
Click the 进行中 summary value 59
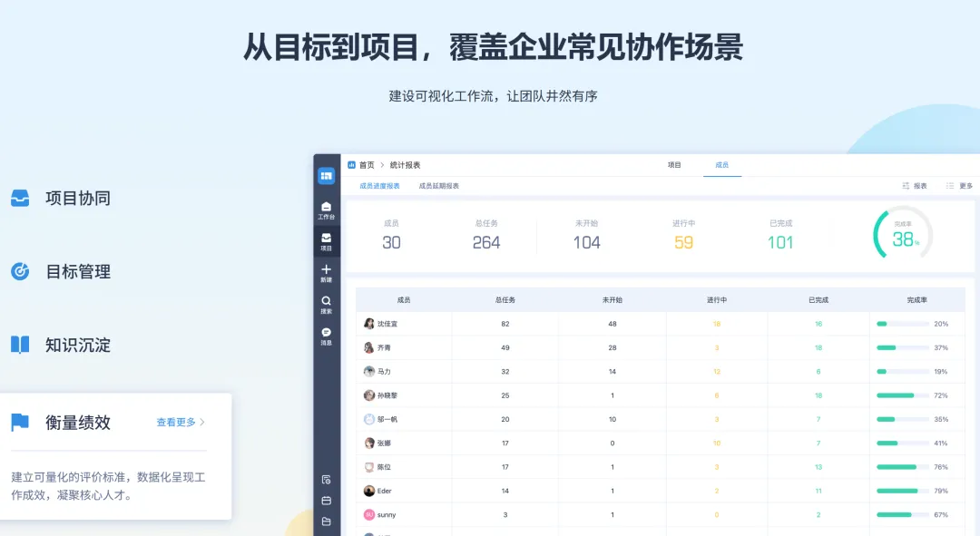[x=684, y=242]
